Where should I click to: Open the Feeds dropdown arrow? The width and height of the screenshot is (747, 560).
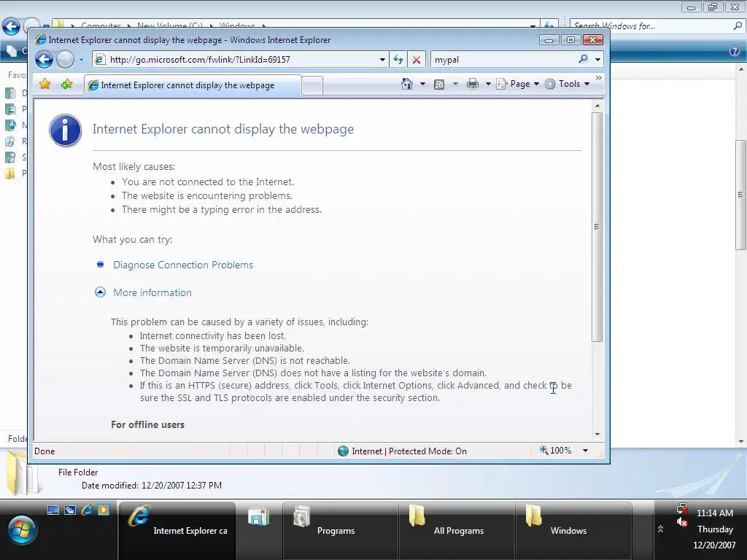pyautogui.click(x=455, y=85)
